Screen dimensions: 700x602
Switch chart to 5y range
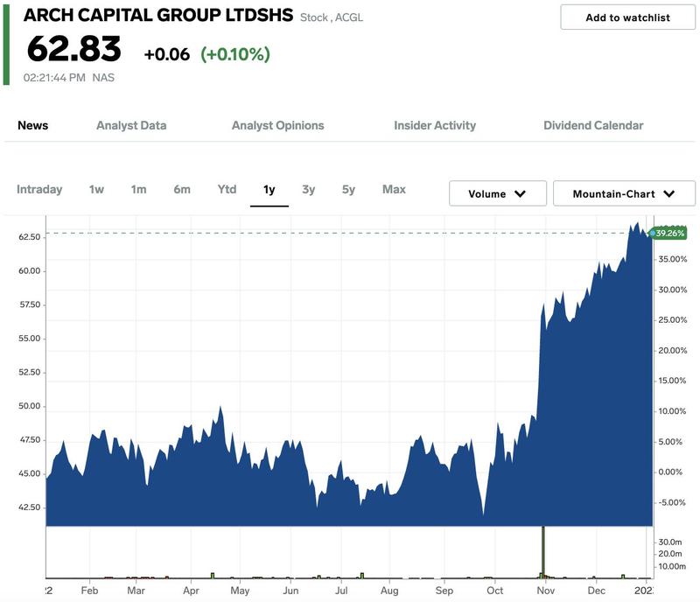[x=348, y=189]
